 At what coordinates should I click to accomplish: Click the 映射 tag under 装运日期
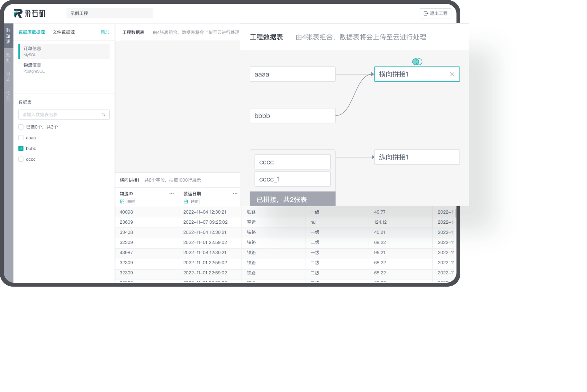(x=195, y=201)
